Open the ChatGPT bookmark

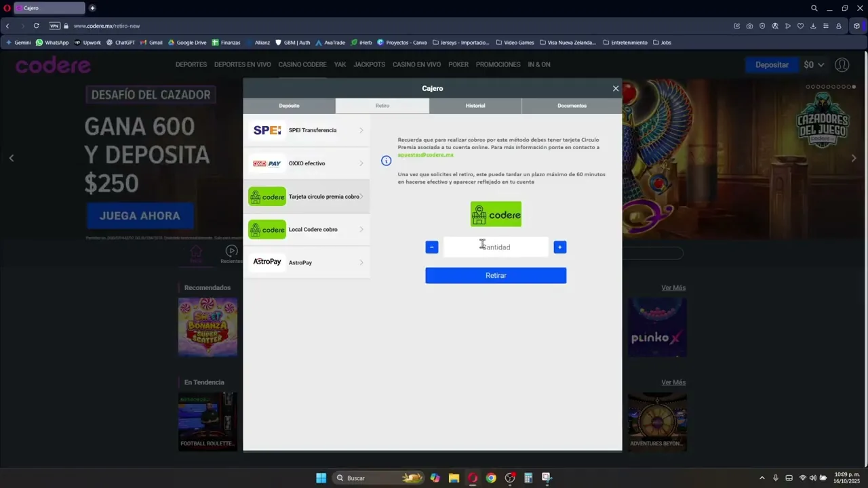tap(121, 42)
